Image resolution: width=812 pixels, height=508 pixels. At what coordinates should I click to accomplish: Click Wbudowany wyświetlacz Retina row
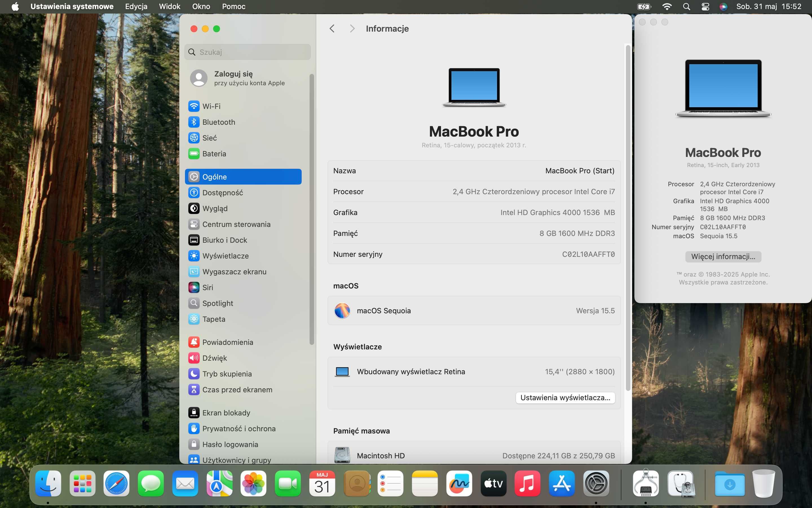tap(474, 372)
